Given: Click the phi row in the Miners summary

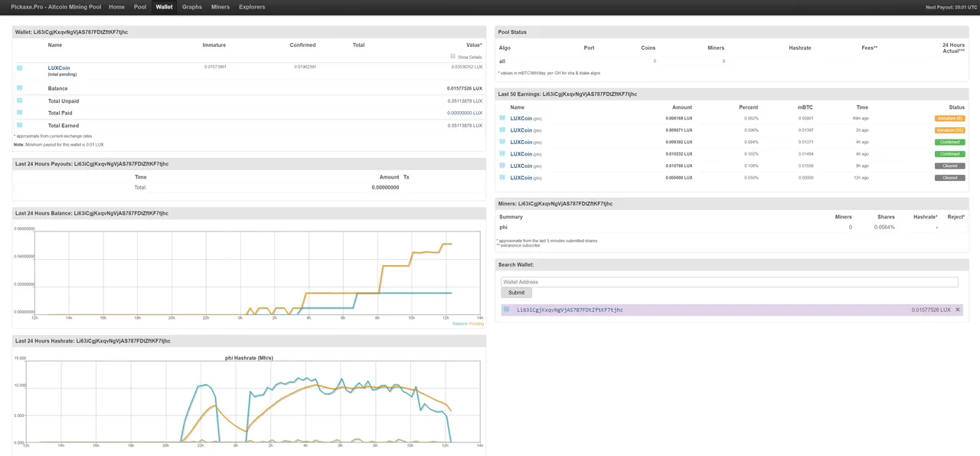Looking at the screenshot, I should tap(731, 227).
